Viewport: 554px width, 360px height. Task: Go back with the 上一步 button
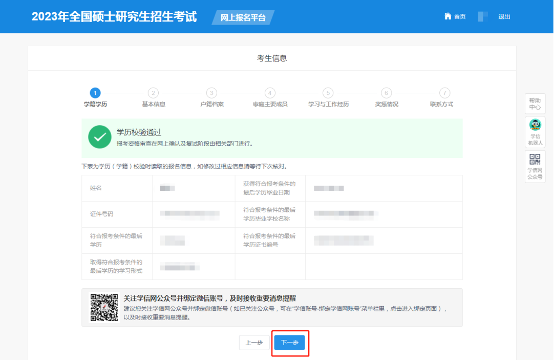point(254,343)
